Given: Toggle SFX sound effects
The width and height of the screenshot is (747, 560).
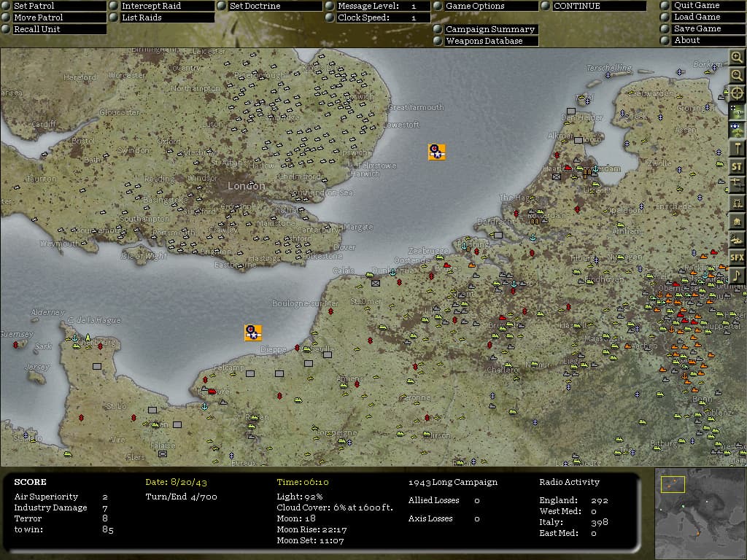Looking at the screenshot, I should click(737, 257).
